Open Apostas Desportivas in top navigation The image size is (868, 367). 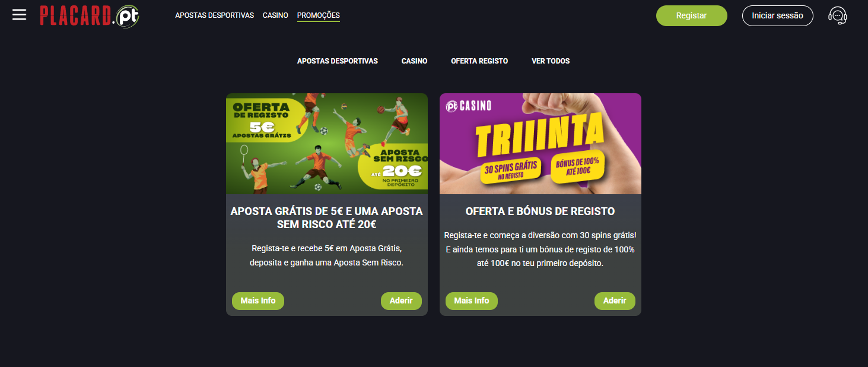(x=214, y=15)
